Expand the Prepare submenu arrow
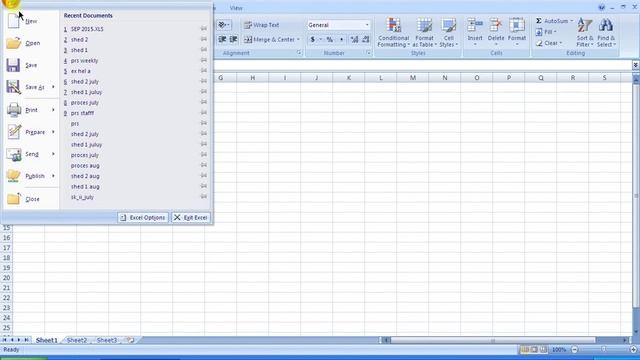The image size is (640, 360). (x=53, y=132)
